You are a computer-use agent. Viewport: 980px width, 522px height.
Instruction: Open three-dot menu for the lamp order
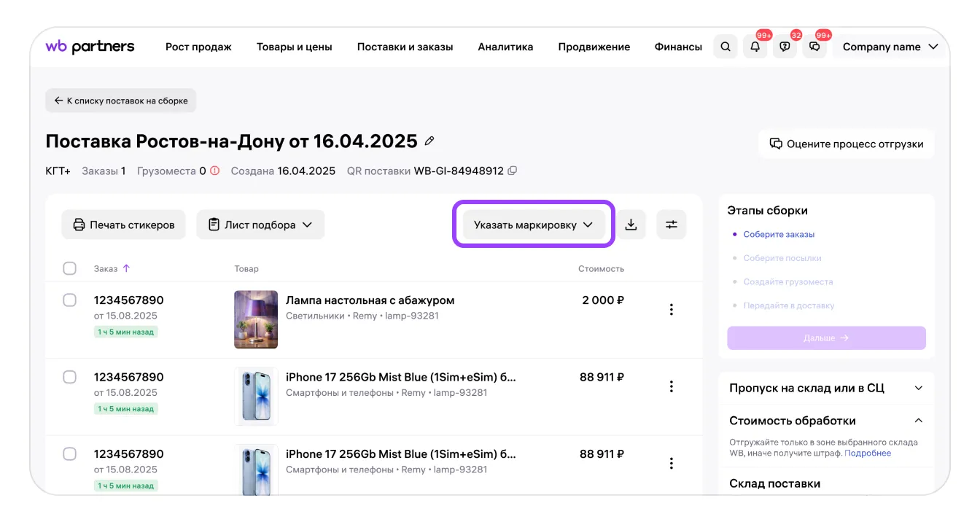671,310
